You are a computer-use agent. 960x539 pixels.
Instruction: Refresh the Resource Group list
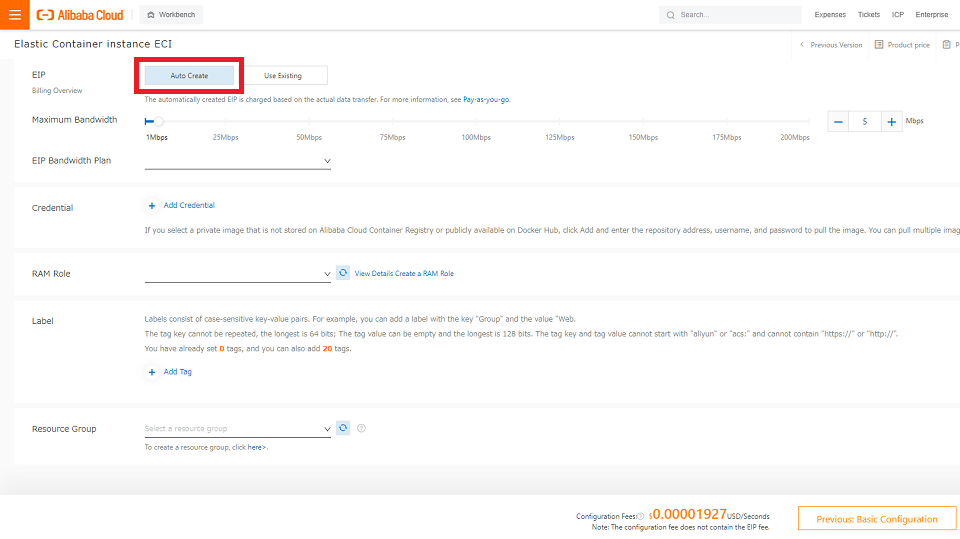click(x=343, y=428)
